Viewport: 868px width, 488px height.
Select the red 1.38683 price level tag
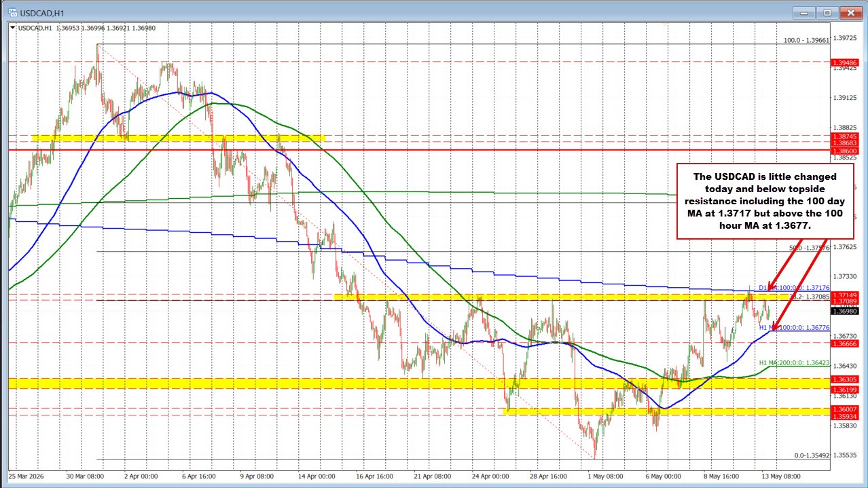click(844, 143)
